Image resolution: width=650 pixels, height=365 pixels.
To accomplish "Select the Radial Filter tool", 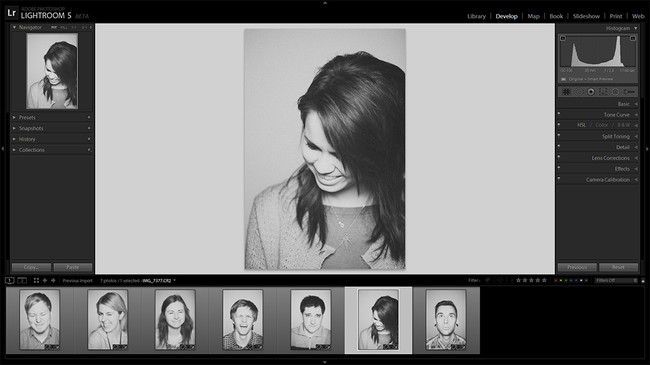I will click(615, 92).
